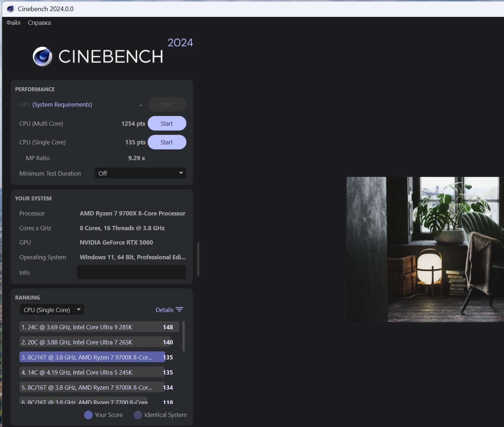Click the ranking list vertical scrollbar
504x427 pixels.
tap(184, 336)
